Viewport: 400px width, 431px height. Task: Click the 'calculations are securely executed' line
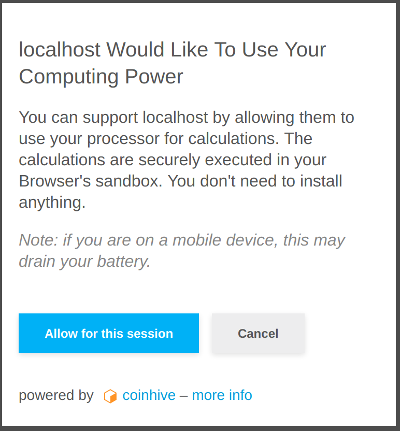172,160
